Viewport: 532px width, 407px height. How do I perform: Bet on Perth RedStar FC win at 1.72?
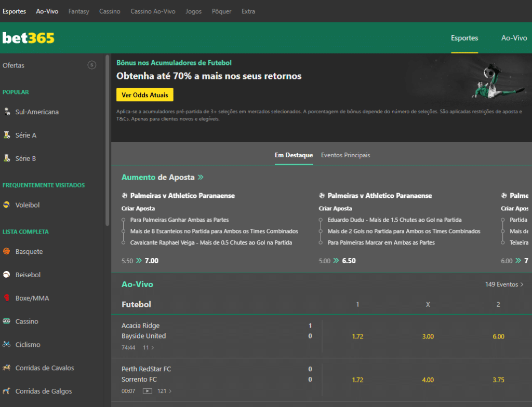357,380
